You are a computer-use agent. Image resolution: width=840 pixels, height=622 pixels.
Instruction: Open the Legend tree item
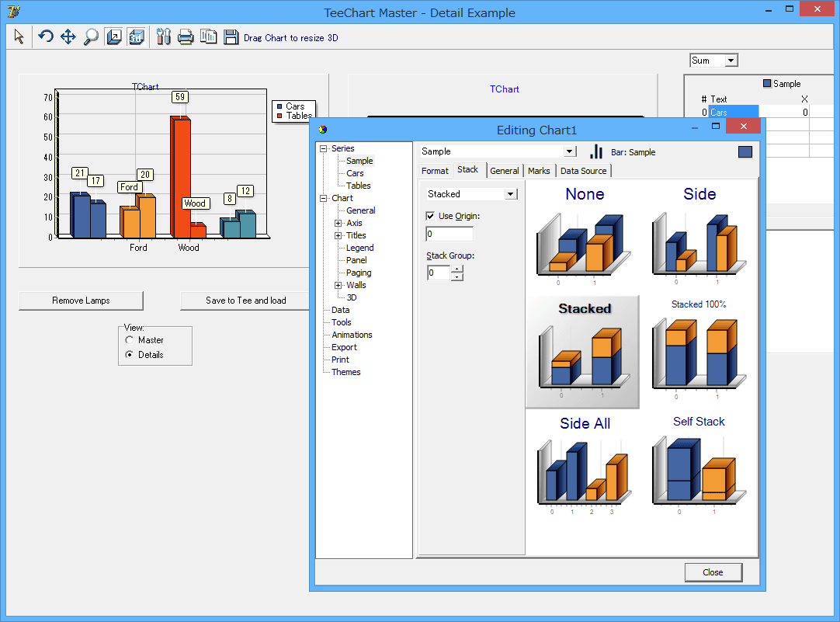pos(360,248)
